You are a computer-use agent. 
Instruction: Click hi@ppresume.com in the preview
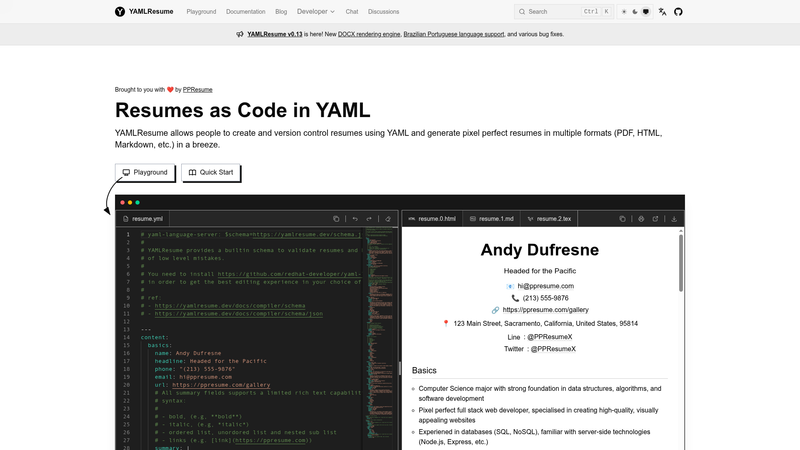click(545, 286)
